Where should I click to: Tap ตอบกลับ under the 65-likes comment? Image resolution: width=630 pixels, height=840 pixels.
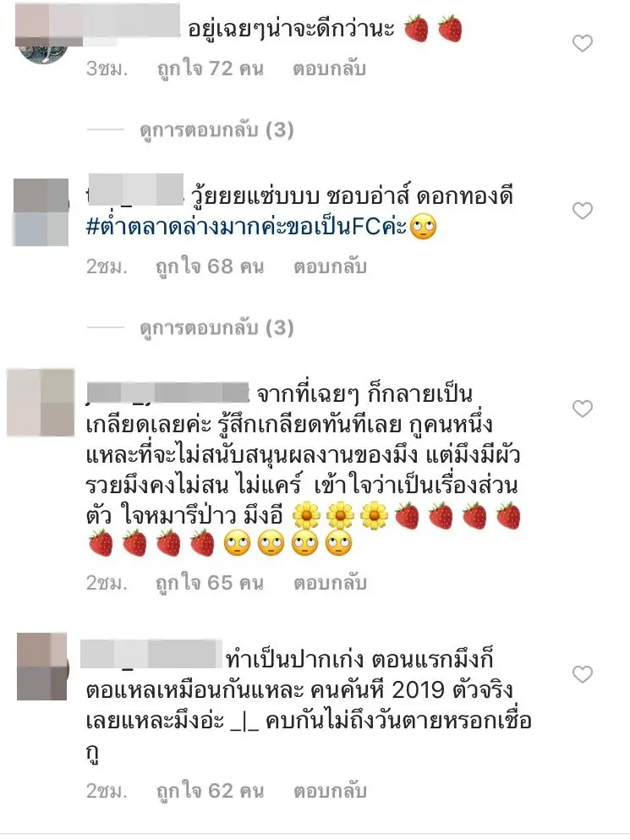point(330,582)
